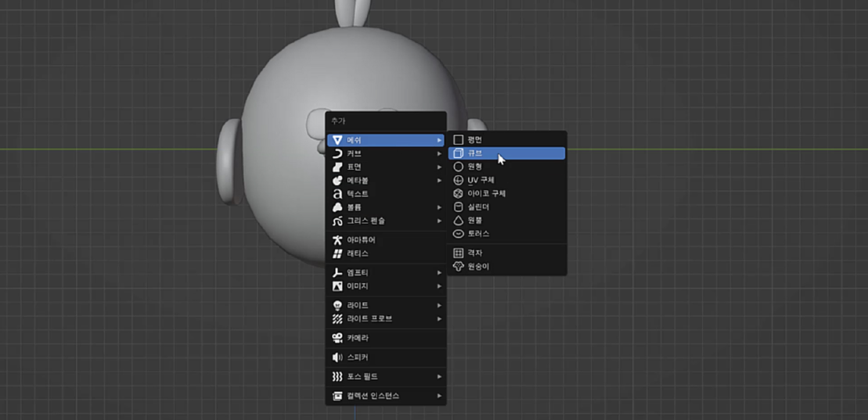868x420 pixels.
Task: Click the 이미지 (Image) icon
Action: [x=337, y=286]
